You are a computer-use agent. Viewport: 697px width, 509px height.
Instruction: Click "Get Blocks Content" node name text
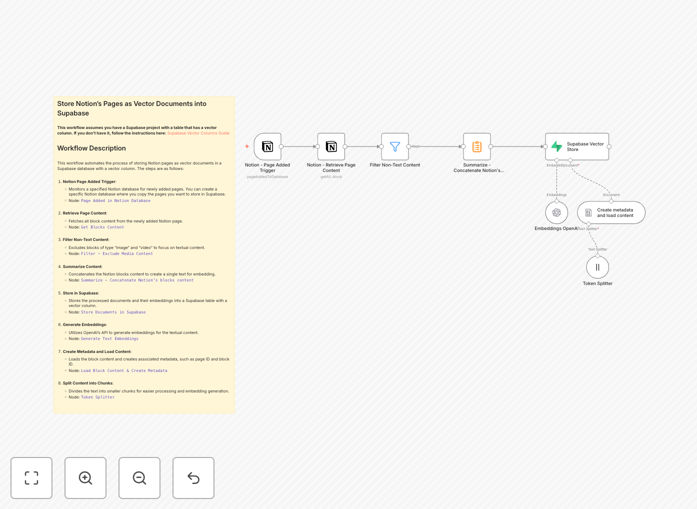click(102, 227)
